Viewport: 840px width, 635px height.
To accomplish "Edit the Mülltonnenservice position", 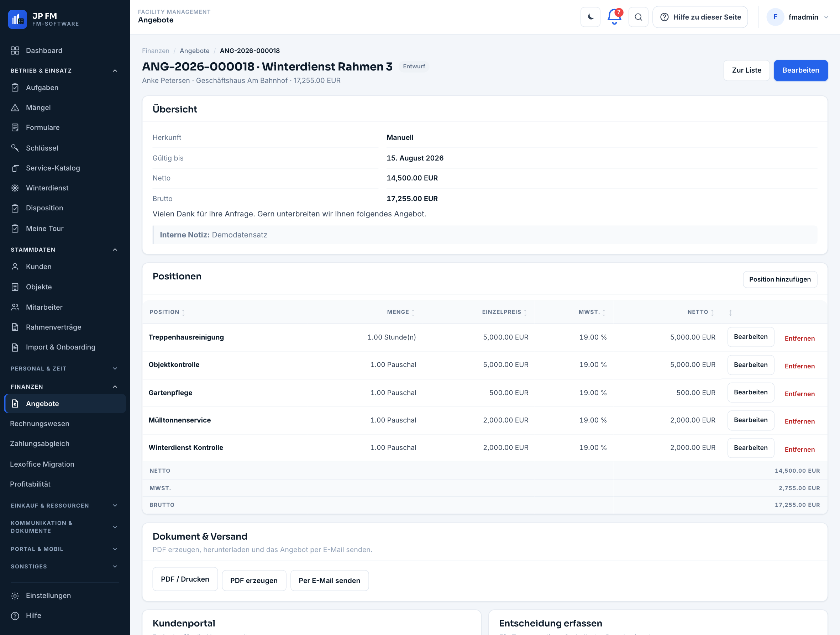I will point(750,420).
